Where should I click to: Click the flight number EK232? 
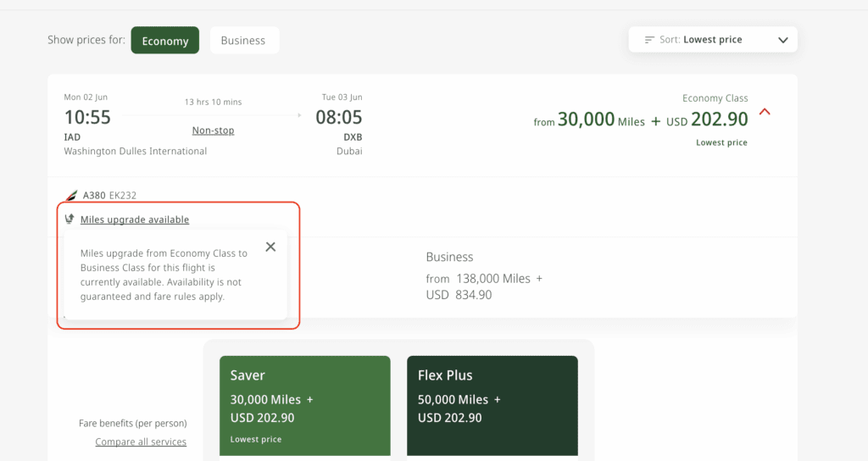coord(122,196)
